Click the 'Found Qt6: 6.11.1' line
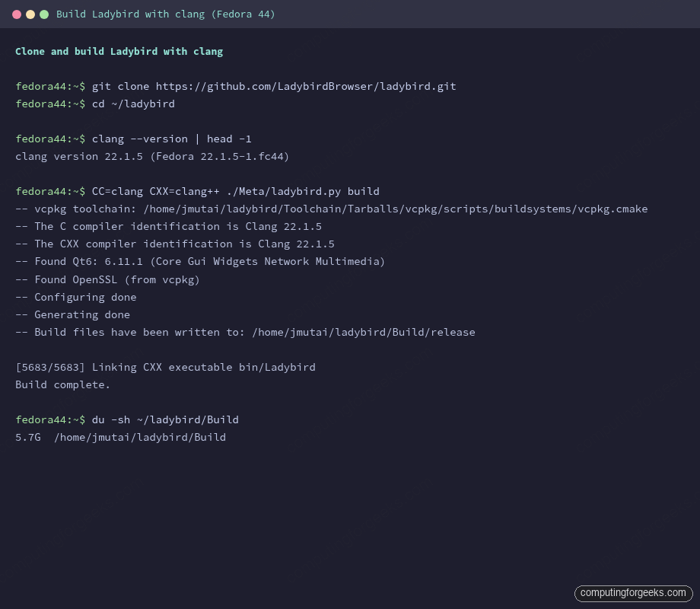 (200, 261)
